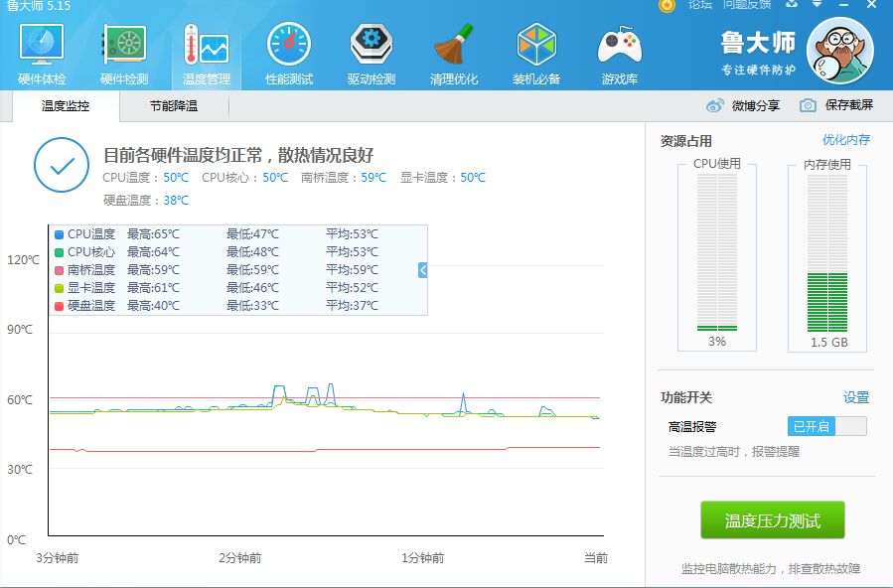
Task: Click 优化内存 optimize memory link
Action: coord(845,140)
